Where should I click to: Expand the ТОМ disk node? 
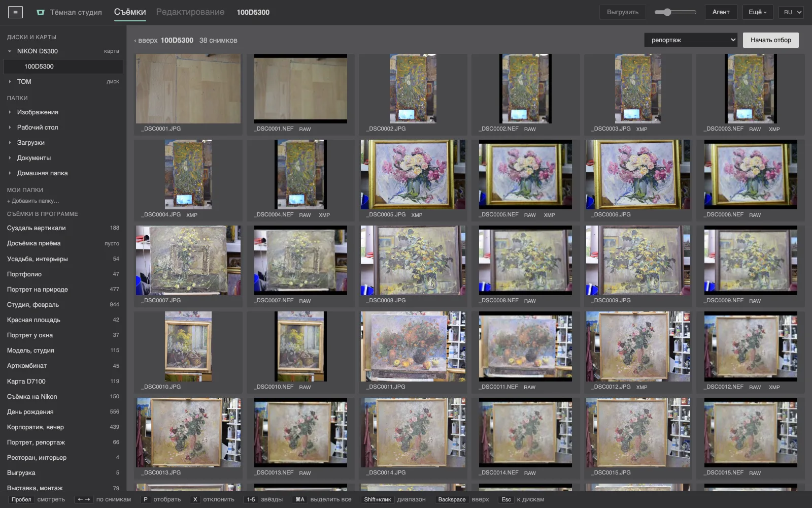tap(10, 82)
